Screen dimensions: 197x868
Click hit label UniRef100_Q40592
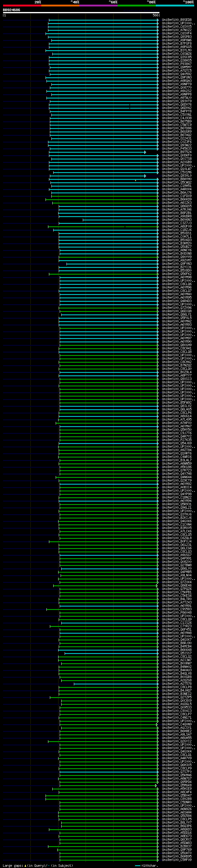click(177, 74)
